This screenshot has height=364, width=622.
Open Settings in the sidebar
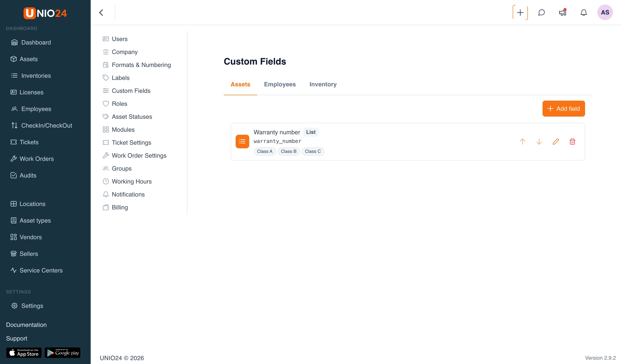click(27, 306)
